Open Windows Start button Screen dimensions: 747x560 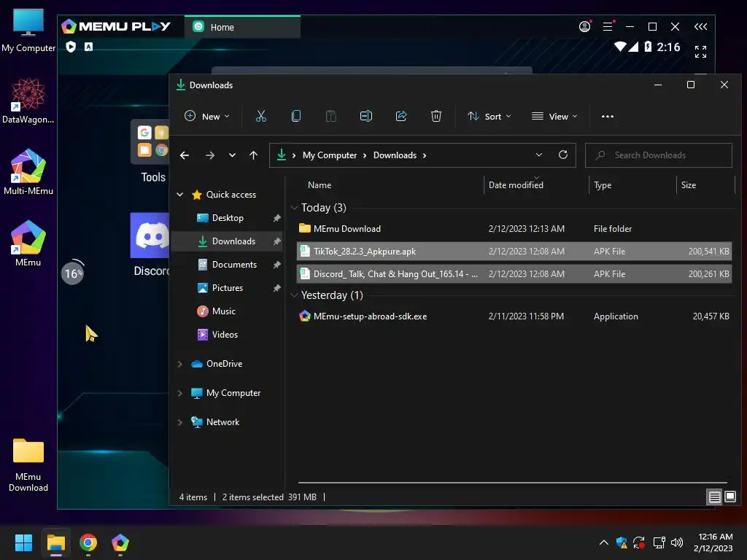23,542
